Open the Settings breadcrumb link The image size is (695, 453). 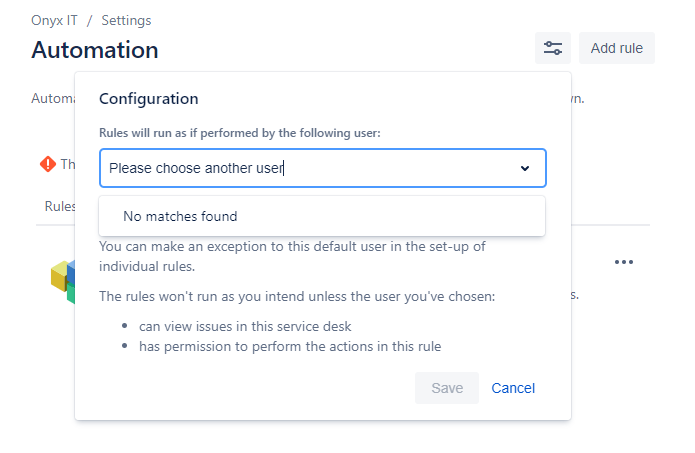[x=126, y=20]
